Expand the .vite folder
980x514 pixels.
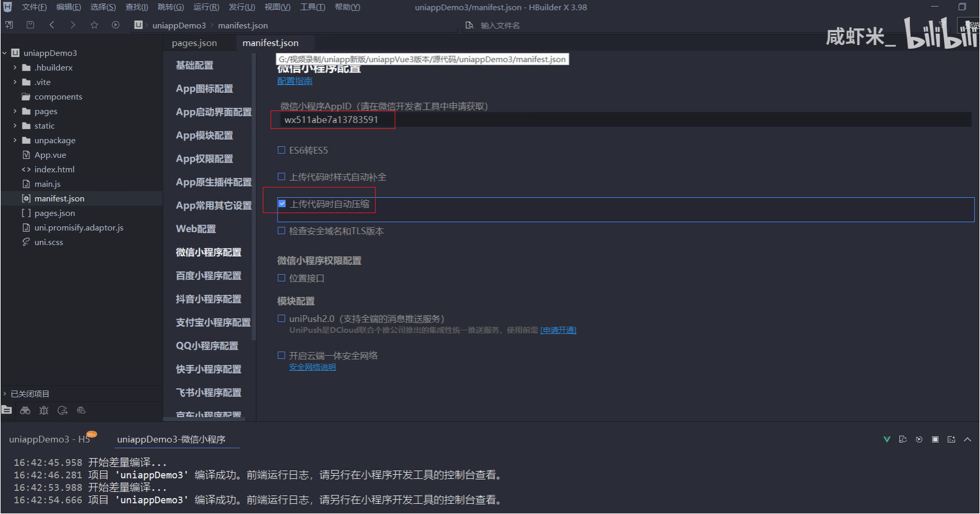[x=15, y=82]
